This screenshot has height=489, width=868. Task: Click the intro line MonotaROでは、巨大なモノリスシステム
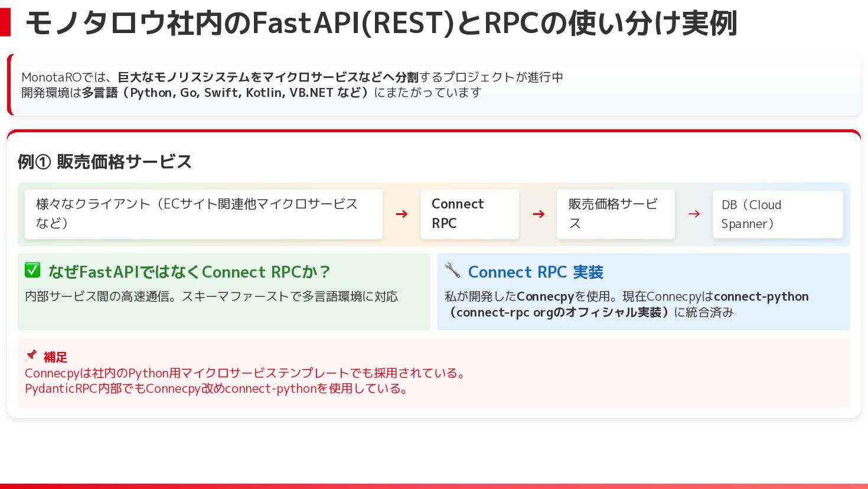click(x=292, y=77)
